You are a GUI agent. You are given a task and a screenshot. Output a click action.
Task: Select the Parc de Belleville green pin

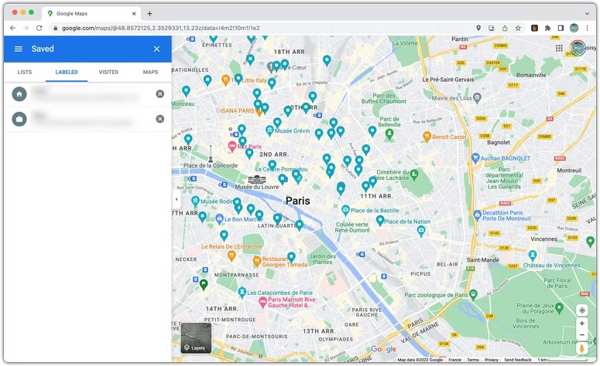point(389,134)
